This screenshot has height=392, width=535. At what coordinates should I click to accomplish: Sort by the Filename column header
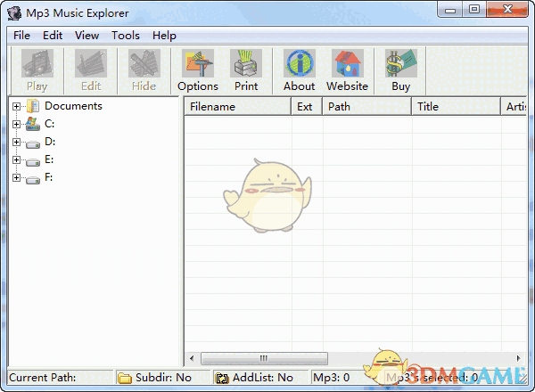[238, 106]
